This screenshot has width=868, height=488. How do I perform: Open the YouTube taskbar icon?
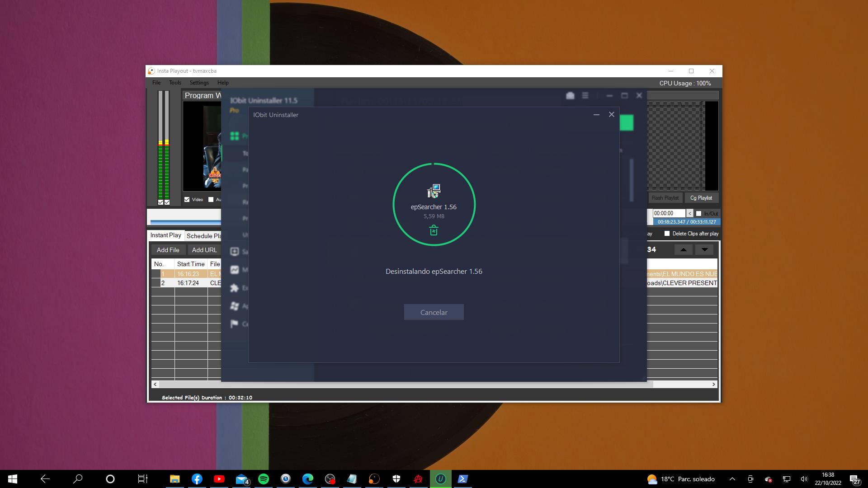coord(219,479)
